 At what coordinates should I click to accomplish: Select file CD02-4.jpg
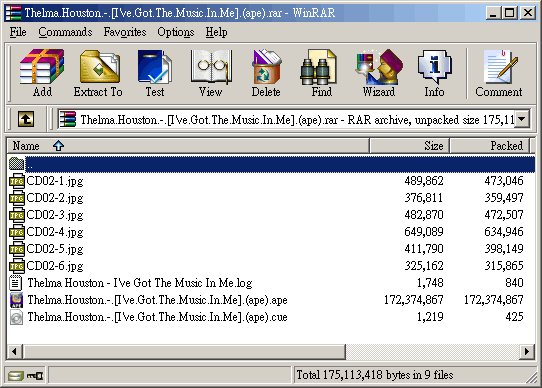[x=55, y=232]
